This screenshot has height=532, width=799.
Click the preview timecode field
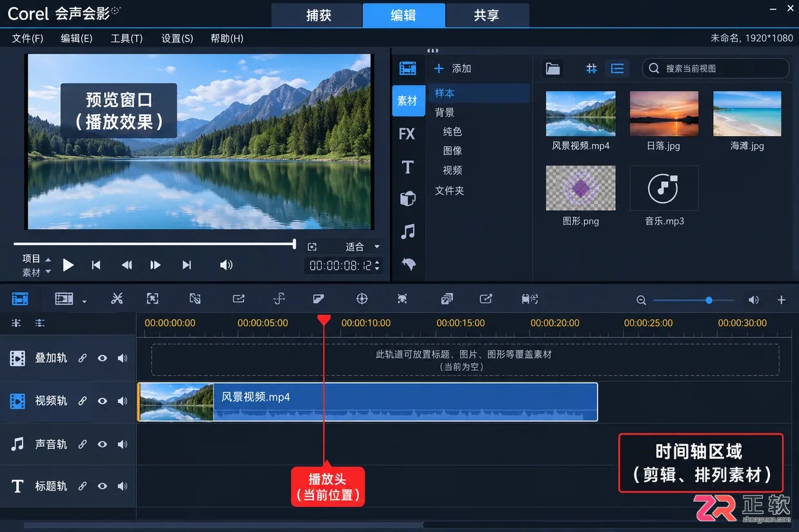[x=340, y=265]
